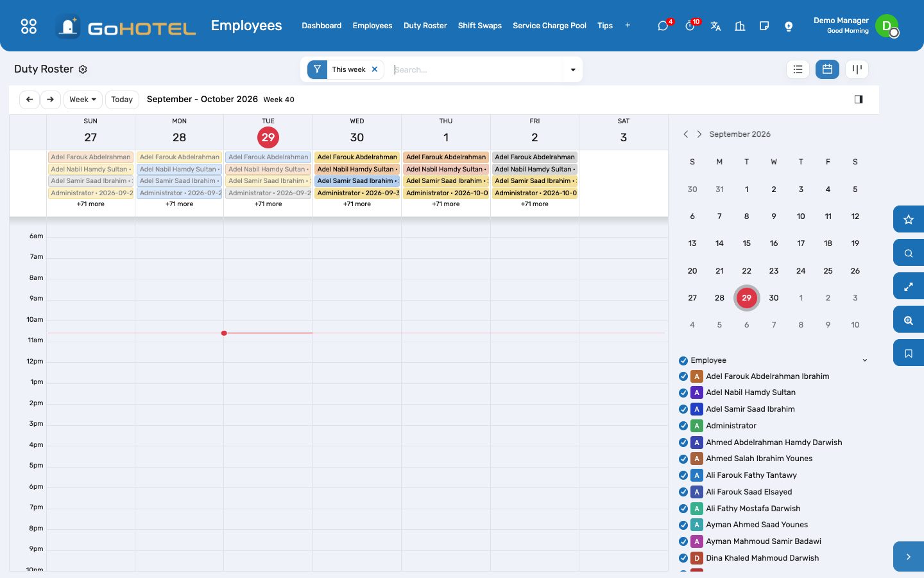Open the activities clock icon
Viewport: 924px width, 578px height.
690,26
